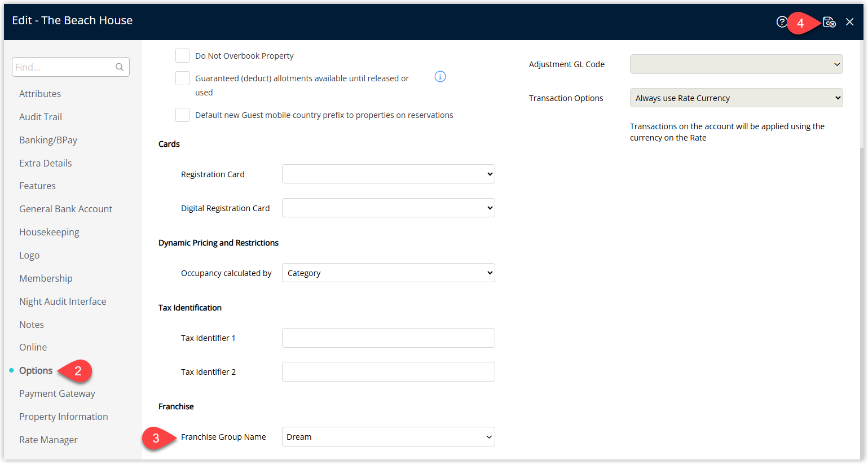Image resolution: width=868 pixels, height=464 pixels.
Task: Enable Guaranteed (deduct) allotments checkbox
Action: point(182,78)
